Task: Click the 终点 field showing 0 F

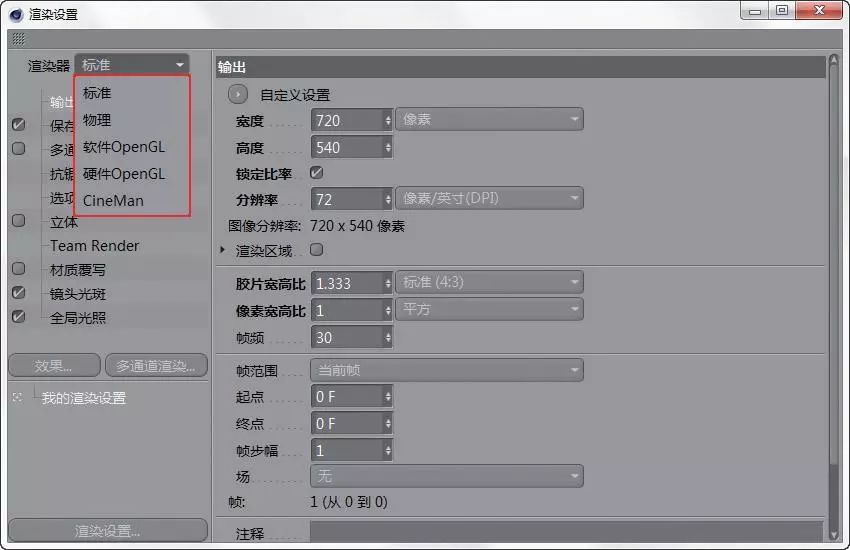Action: (x=347, y=423)
